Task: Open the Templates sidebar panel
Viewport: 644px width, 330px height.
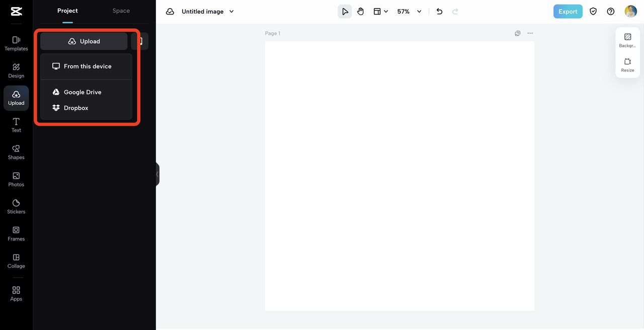Action: [x=16, y=43]
